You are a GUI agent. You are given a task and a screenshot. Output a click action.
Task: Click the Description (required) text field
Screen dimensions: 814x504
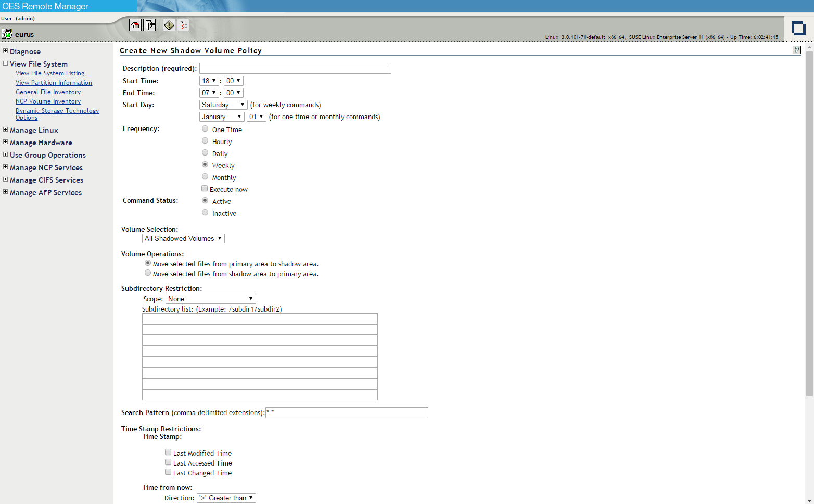point(295,68)
